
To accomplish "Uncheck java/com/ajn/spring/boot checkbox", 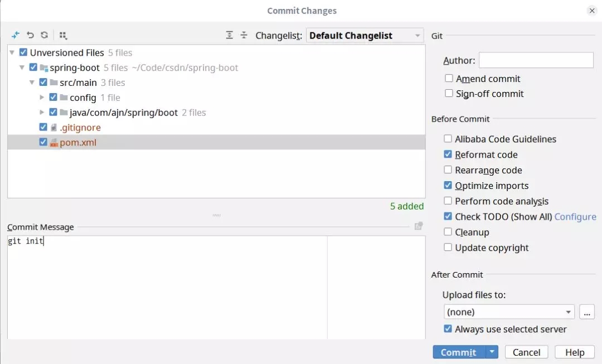I will [x=54, y=112].
